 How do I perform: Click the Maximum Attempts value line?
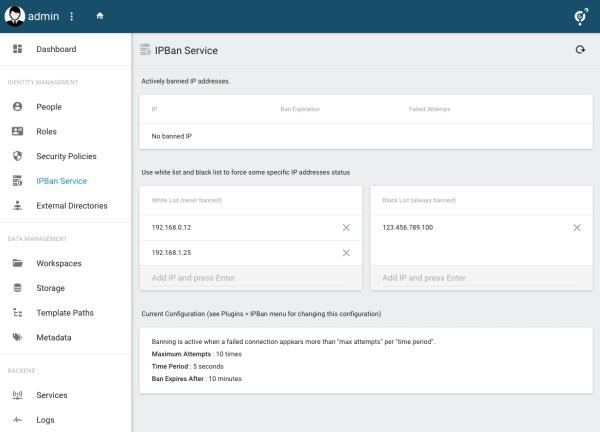197,354
